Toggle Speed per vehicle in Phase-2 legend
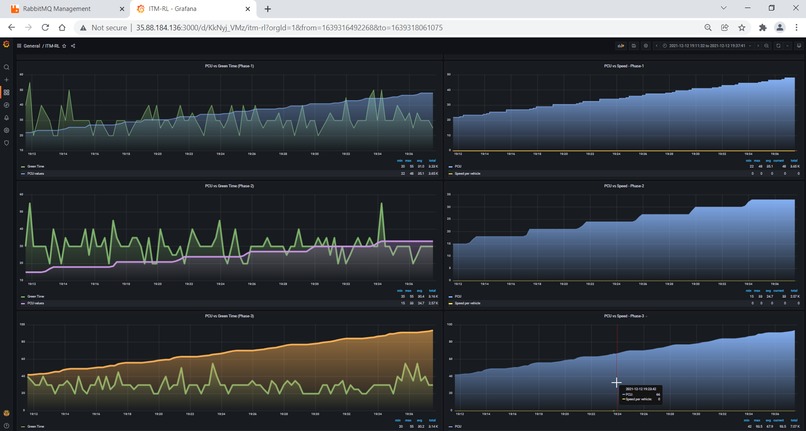 tap(467, 303)
